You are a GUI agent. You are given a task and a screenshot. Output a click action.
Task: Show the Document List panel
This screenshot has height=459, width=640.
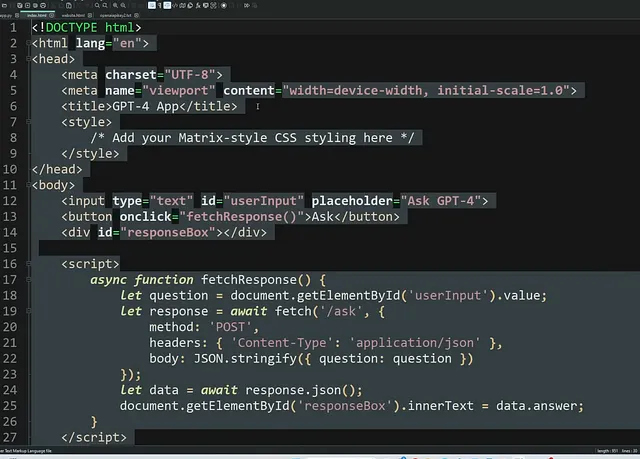click(x=190, y=5)
